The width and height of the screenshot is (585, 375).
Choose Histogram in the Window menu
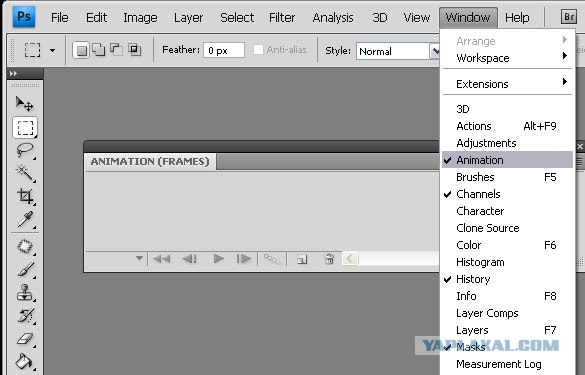[x=507, y=262]
